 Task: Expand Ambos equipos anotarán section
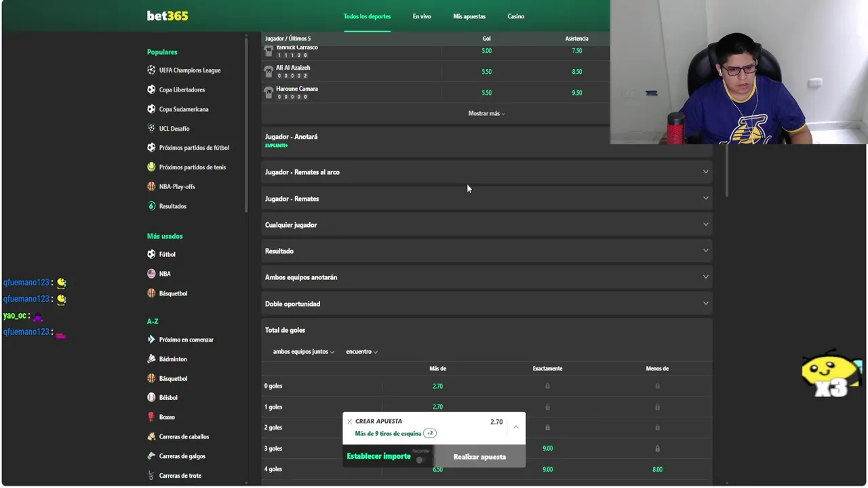tap(486, 277)
